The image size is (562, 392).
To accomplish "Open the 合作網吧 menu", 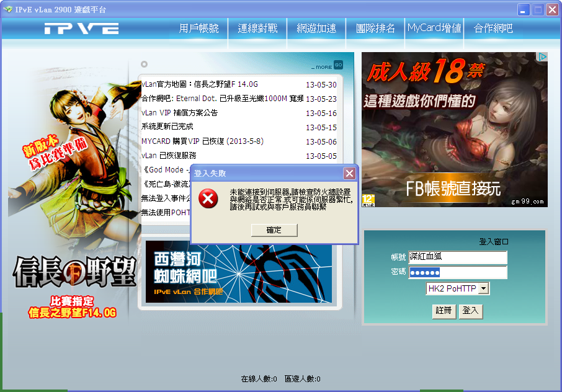I will tap(493, 28).
